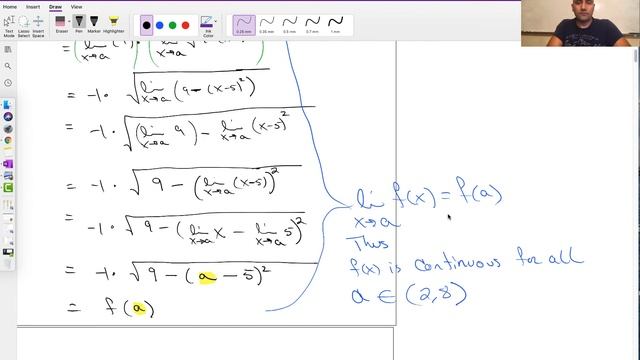The width and height of the screenshot is (640, 360).
Task: Open Google Chrome from the Dock
Action: tap(8, 140)
